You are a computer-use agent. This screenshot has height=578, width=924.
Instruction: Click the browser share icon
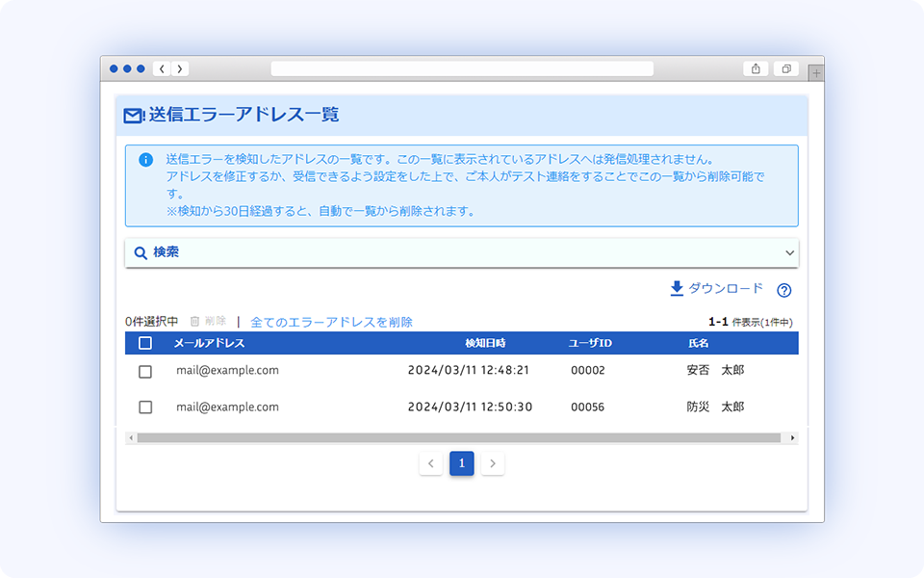755,68
